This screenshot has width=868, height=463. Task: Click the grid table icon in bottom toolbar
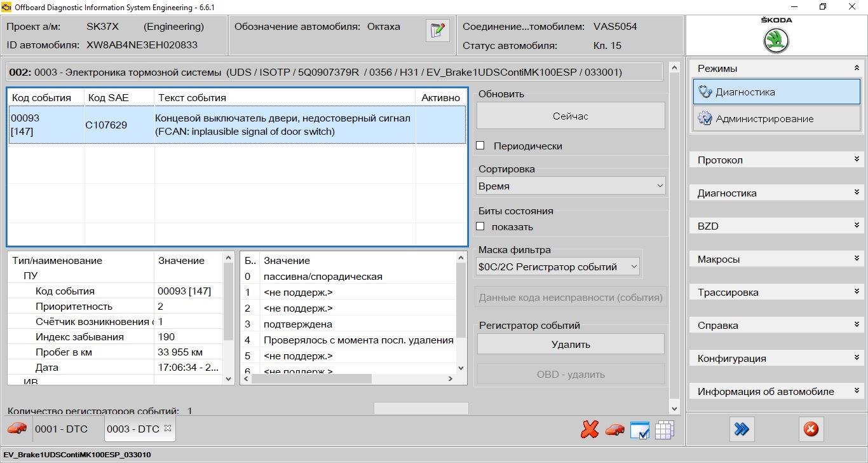[664, 431]
